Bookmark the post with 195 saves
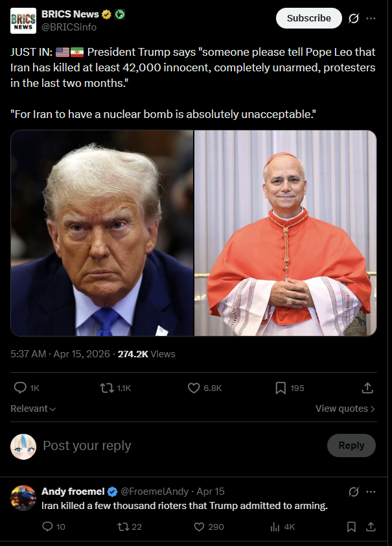392x546 pixels. tap(290, 388)
